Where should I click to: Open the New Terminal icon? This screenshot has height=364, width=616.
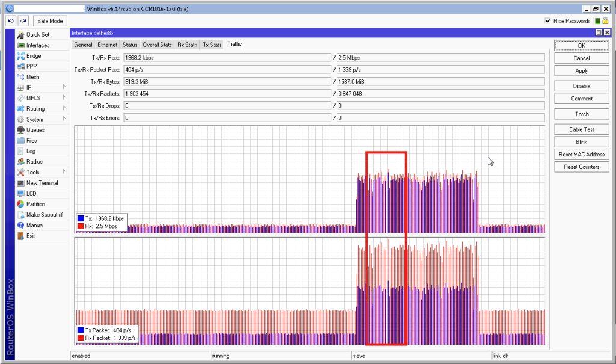click(x=21, y=183)
